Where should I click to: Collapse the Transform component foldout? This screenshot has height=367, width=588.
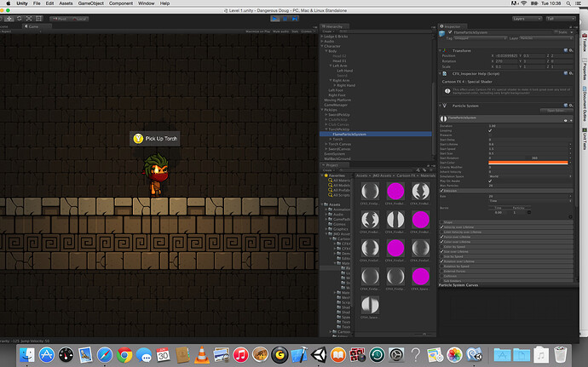tap(441, 50)
